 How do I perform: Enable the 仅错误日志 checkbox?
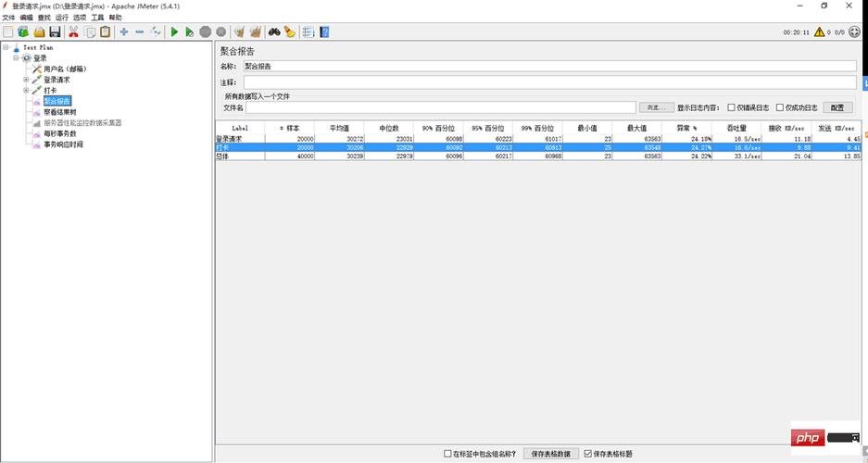point(731,107)
